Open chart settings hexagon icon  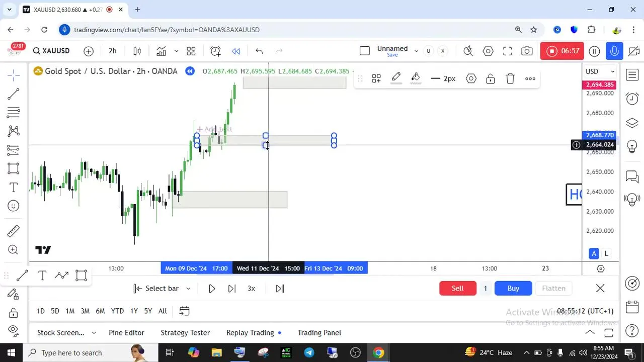pos(488,51)
